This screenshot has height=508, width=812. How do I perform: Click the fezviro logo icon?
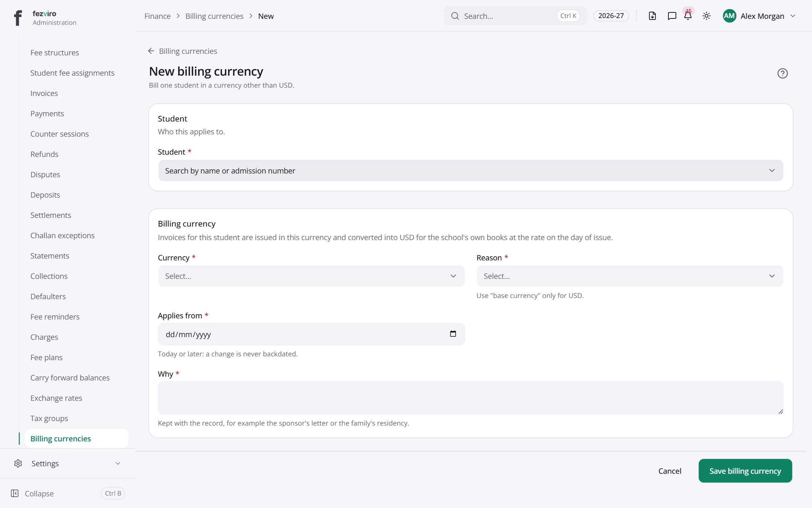[18, 18]
